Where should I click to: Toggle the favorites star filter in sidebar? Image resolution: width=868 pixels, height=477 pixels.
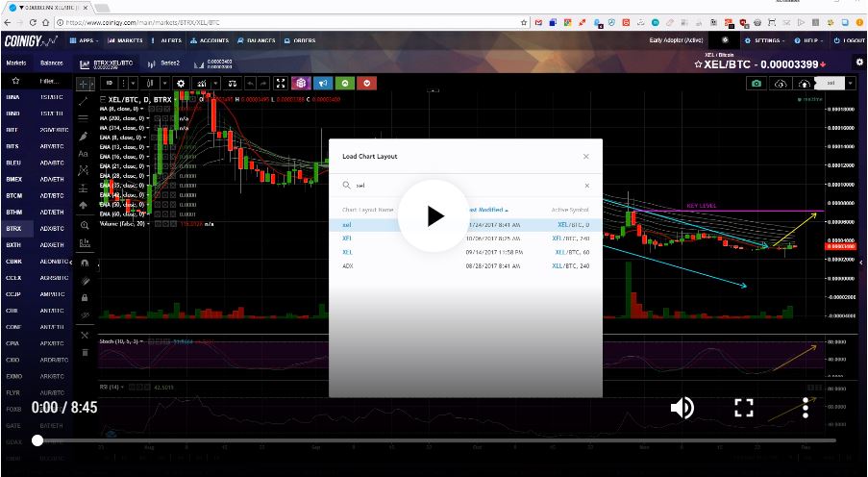tap(16, 81)
